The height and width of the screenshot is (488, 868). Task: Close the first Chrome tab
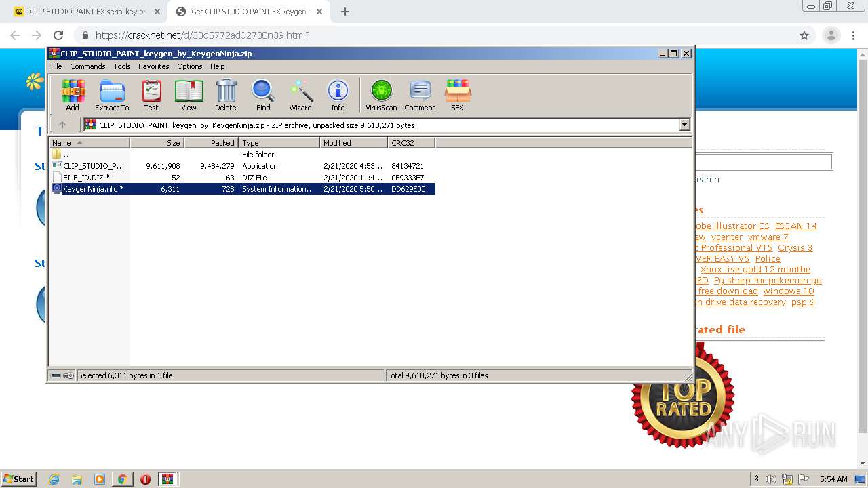tap(157, 12)
